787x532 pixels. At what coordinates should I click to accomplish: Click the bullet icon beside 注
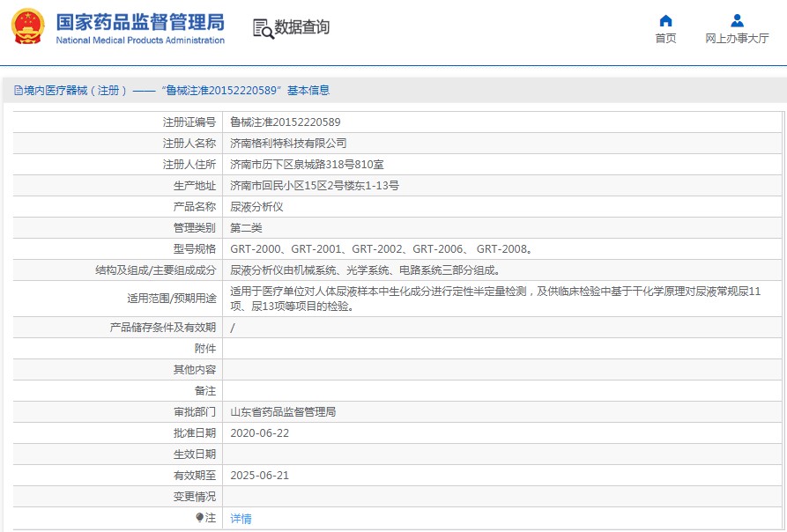click(199, 517)
